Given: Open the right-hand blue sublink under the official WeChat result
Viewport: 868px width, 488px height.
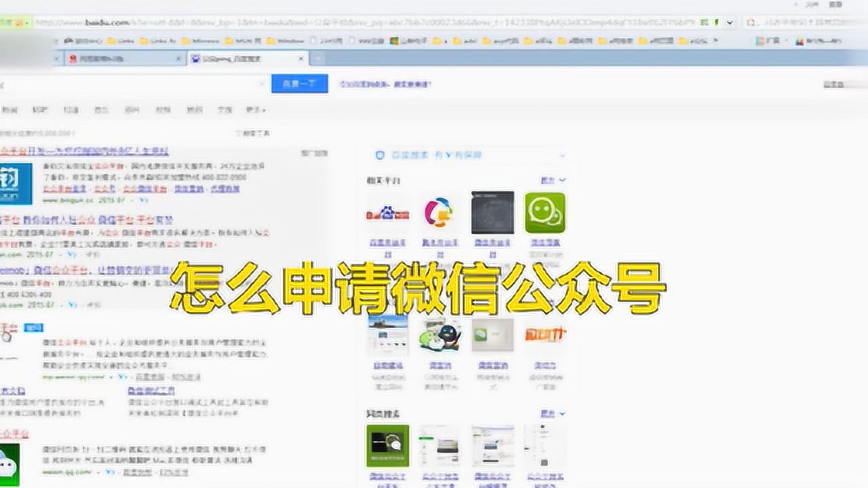Looking at the screenshot, I should point(151,391).
